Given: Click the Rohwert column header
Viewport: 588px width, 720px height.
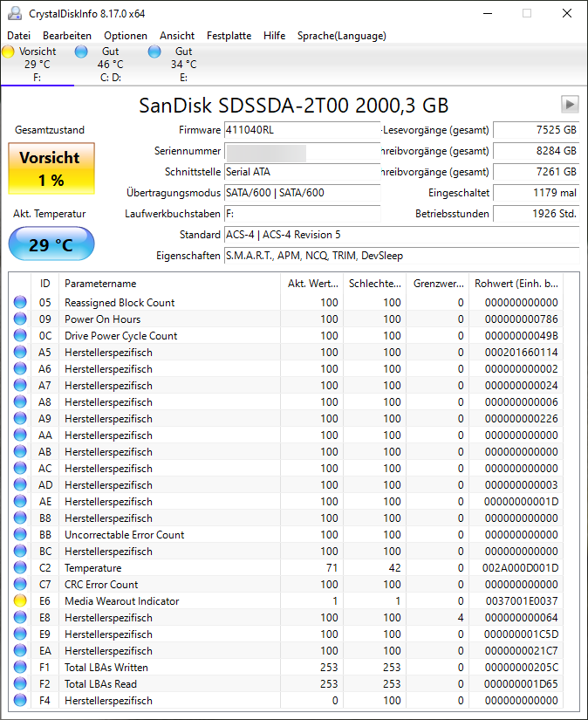Looking at the screenshot, I should [516, 284].
